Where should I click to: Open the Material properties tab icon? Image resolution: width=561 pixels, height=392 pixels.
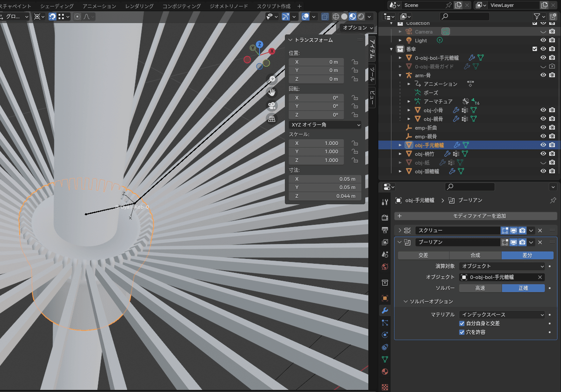385,371
